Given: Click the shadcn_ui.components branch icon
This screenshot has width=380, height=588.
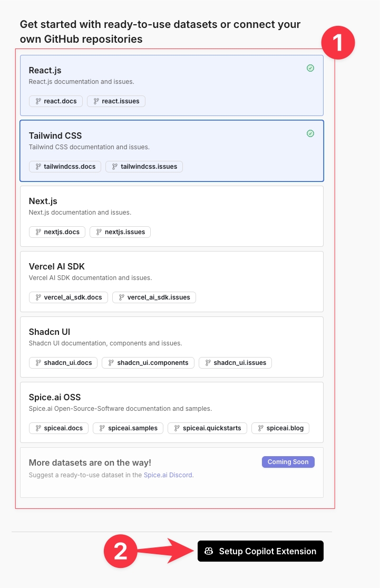Looking at the screenshot, I should [x=111, y=363].
